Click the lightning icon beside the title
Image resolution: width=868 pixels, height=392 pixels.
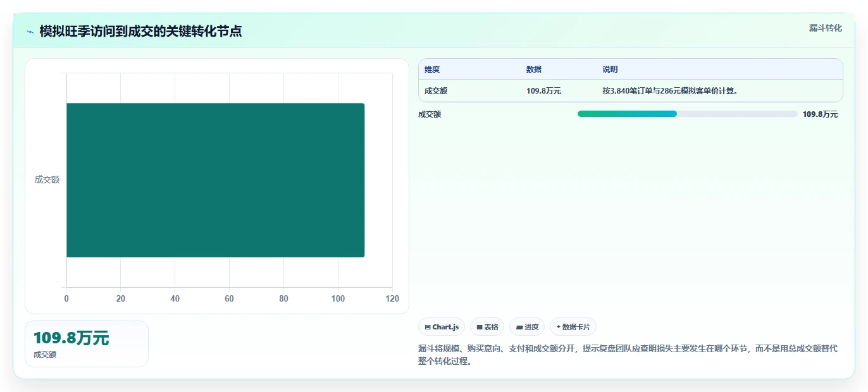(30, 32)
